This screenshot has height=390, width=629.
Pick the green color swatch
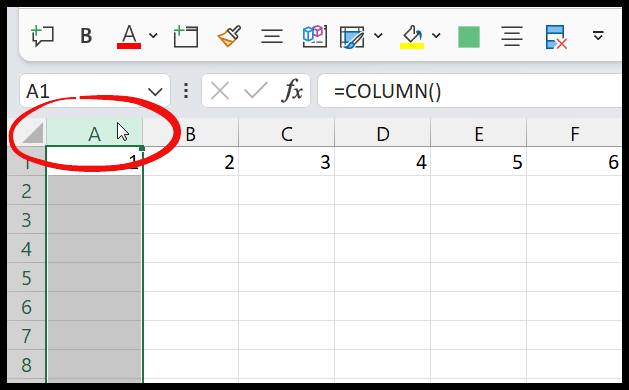point(469,37)
